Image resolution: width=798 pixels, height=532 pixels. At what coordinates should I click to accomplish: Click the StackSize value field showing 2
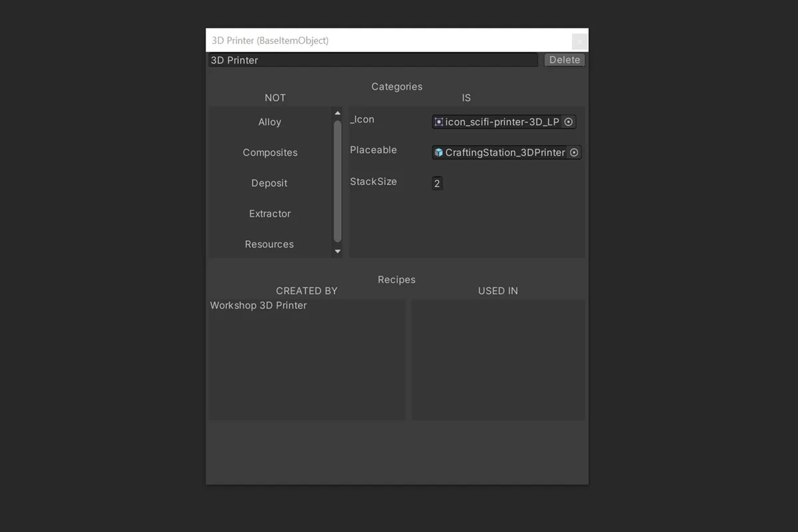[437, 183]
